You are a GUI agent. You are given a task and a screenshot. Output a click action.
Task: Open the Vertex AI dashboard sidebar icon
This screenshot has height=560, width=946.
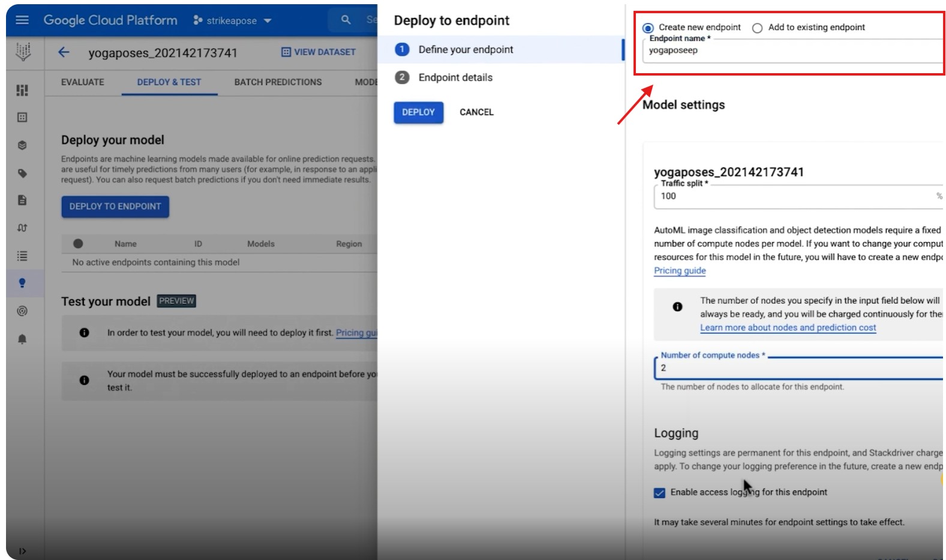(22, 90)
